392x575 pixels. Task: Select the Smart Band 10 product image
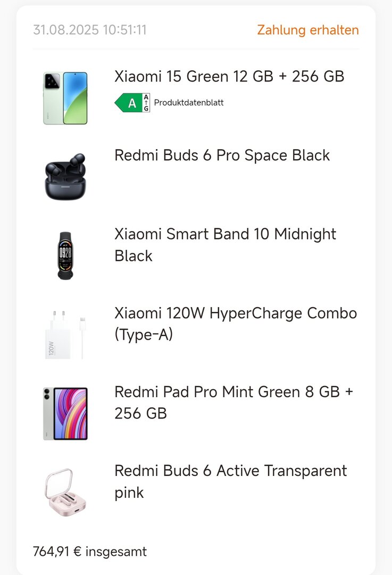tap(65, 256)
